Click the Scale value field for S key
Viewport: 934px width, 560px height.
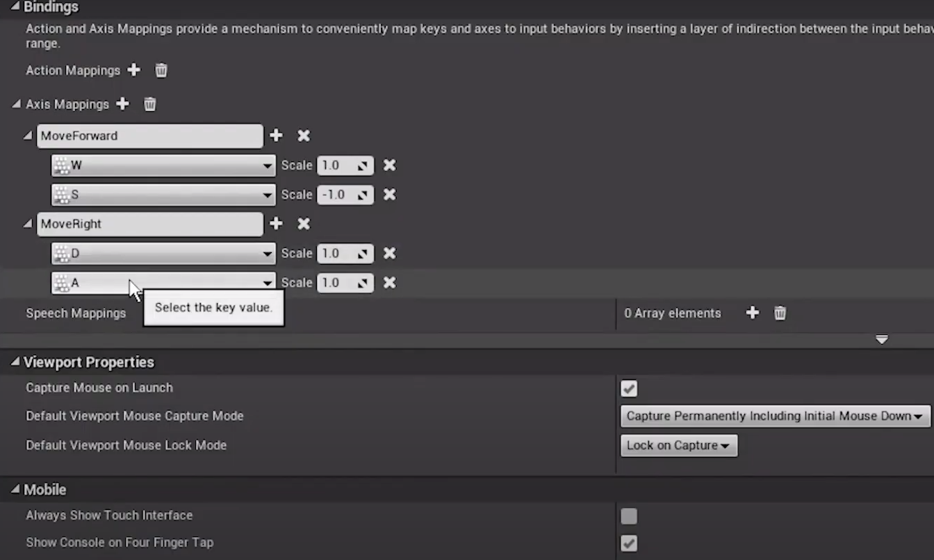click(337, 195)
